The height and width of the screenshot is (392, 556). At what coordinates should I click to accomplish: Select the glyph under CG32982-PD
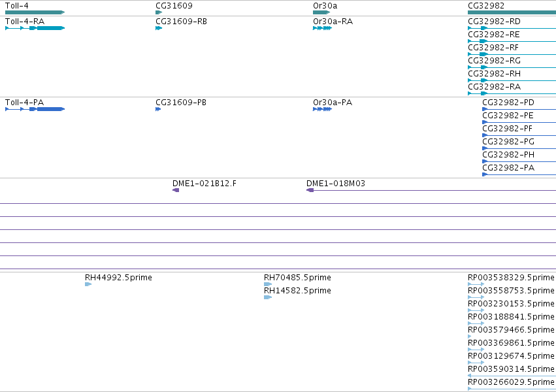point(519,109)
